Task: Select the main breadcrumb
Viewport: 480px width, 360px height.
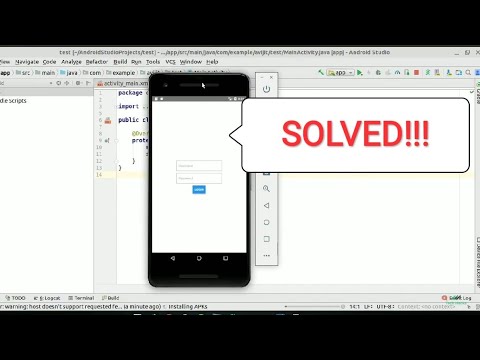Action: pos(45,73)
